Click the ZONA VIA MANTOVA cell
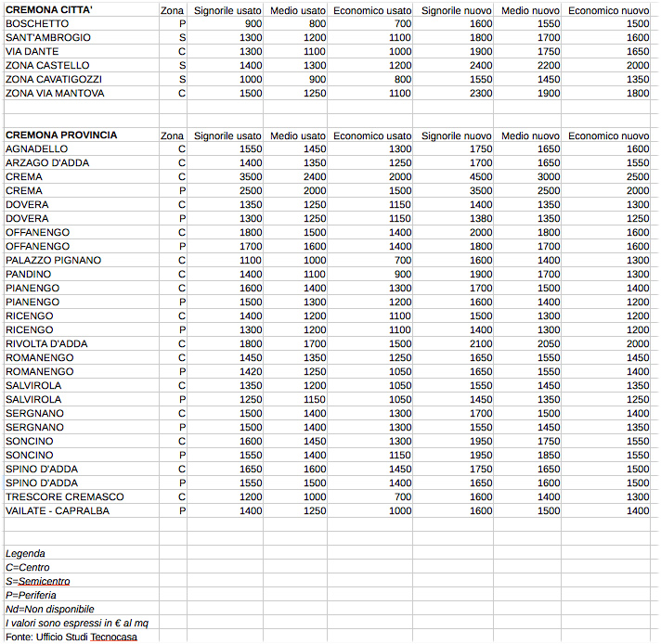Image resolution: width=661 pixels, height=644 pixels. point(55,93)
